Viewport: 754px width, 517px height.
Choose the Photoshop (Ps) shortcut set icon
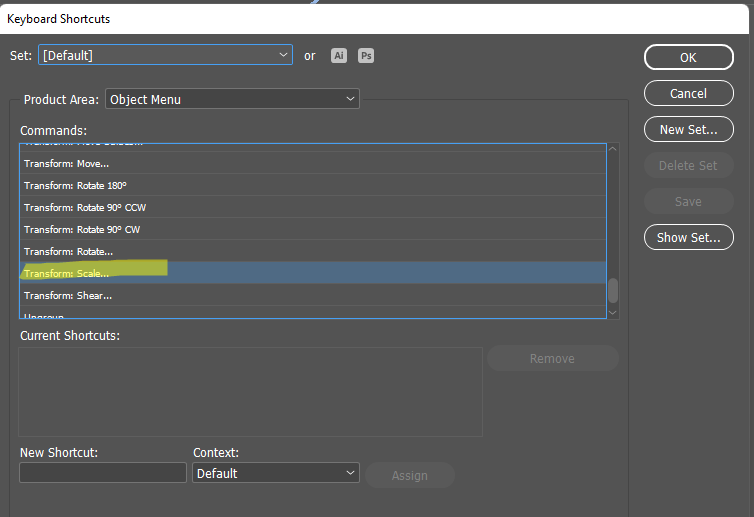click(x=366, y=56)
